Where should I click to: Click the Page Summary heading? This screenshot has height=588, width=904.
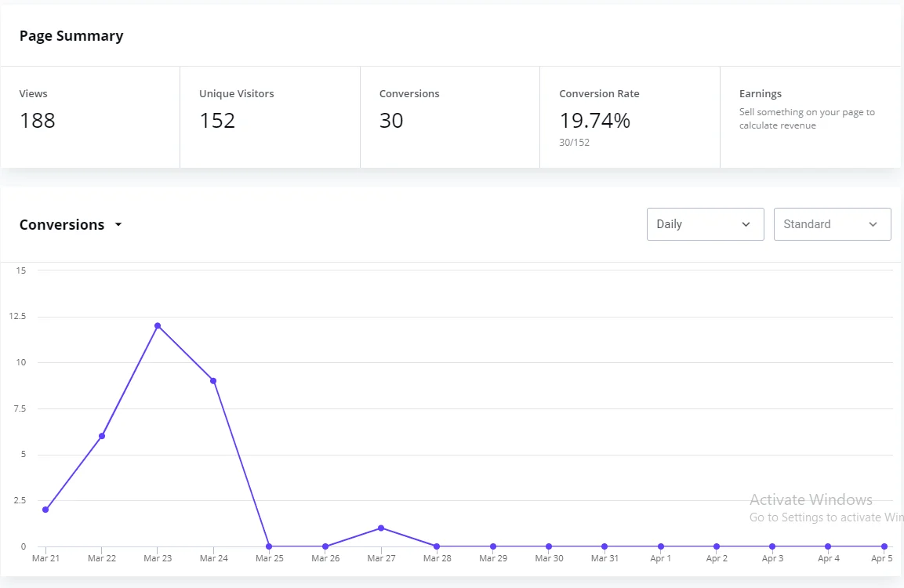coord(71,36)
